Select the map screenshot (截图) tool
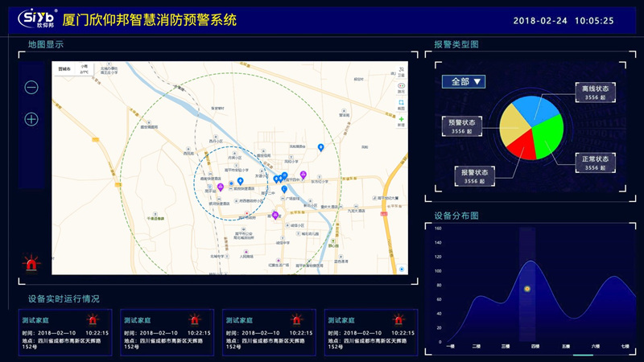Screen dimensions: 644x362 coord(401,105)
